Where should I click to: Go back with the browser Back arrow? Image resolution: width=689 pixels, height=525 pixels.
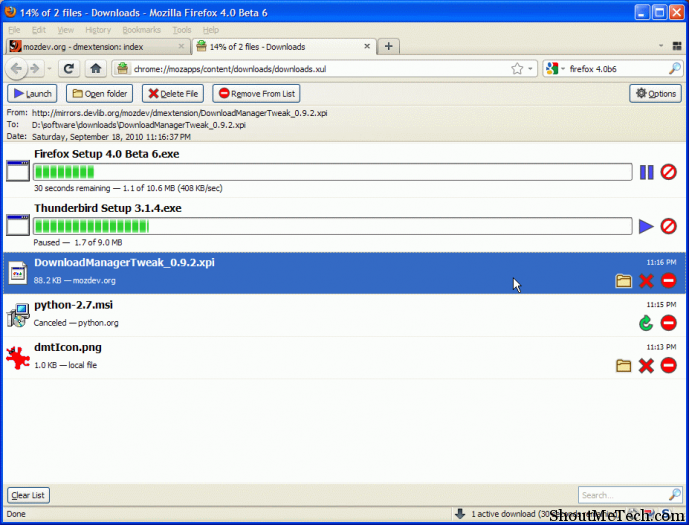tap(16, 69)
